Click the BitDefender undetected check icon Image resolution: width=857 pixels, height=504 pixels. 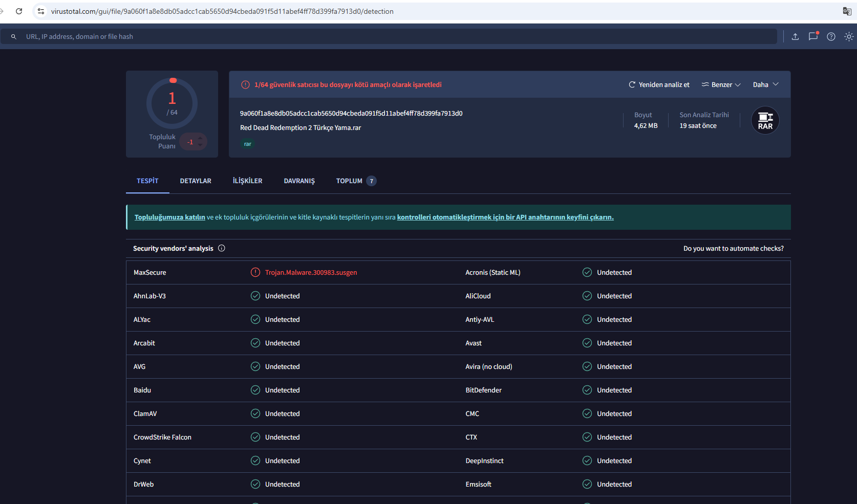587,390
